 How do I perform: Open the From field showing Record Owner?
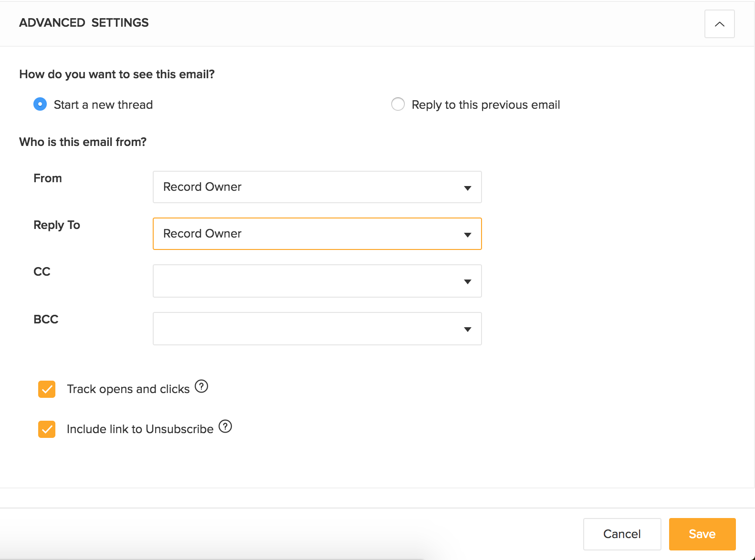coord(305,187)
